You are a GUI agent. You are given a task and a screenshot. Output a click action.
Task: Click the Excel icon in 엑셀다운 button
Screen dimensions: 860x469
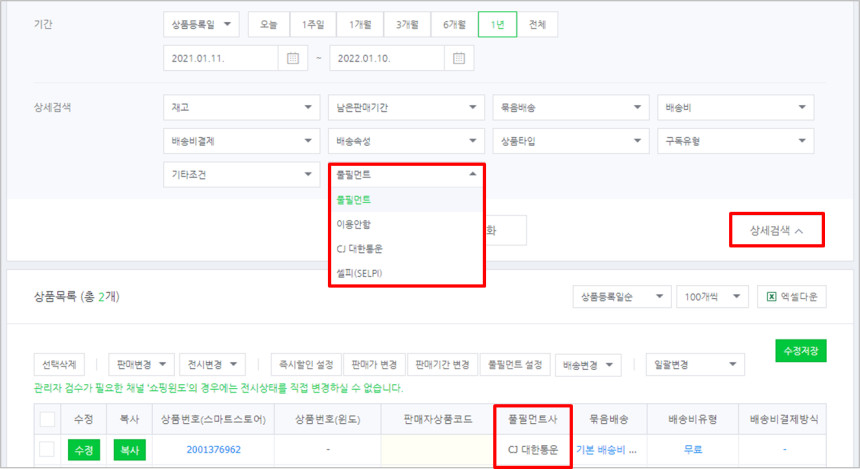point(771,297)
